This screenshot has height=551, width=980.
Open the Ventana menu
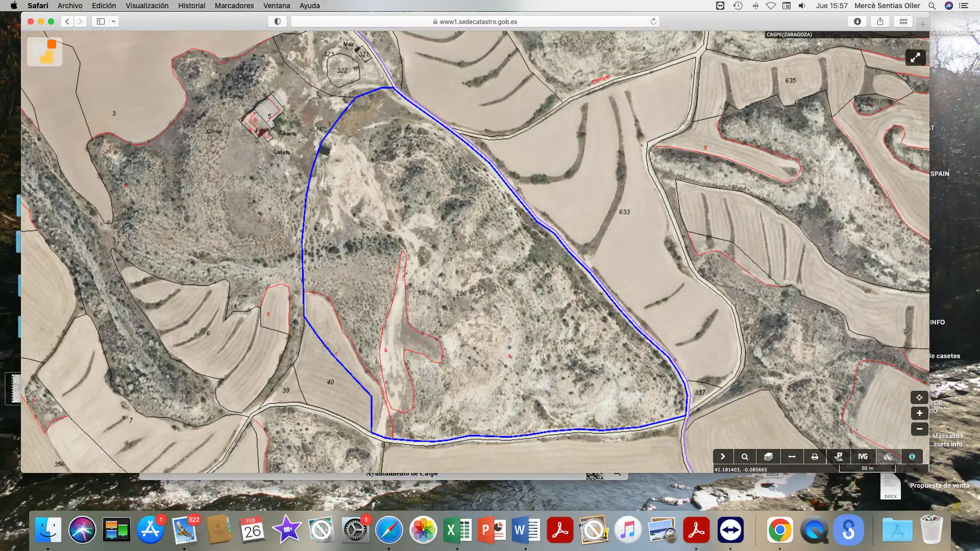coord(277,6)
